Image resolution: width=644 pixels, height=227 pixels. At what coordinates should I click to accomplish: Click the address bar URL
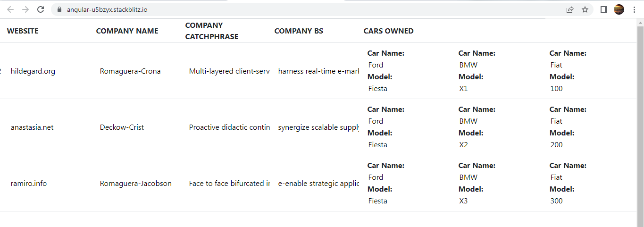tap(107, 9)
